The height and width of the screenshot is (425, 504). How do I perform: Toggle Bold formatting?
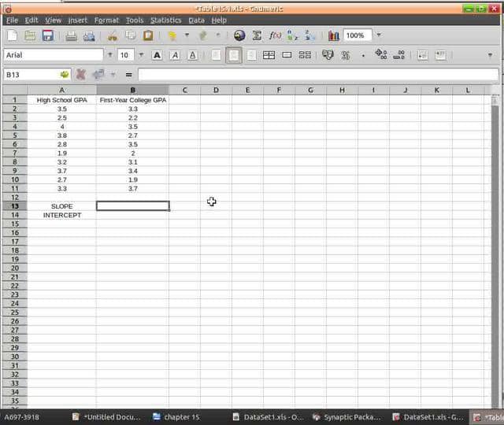157,55
